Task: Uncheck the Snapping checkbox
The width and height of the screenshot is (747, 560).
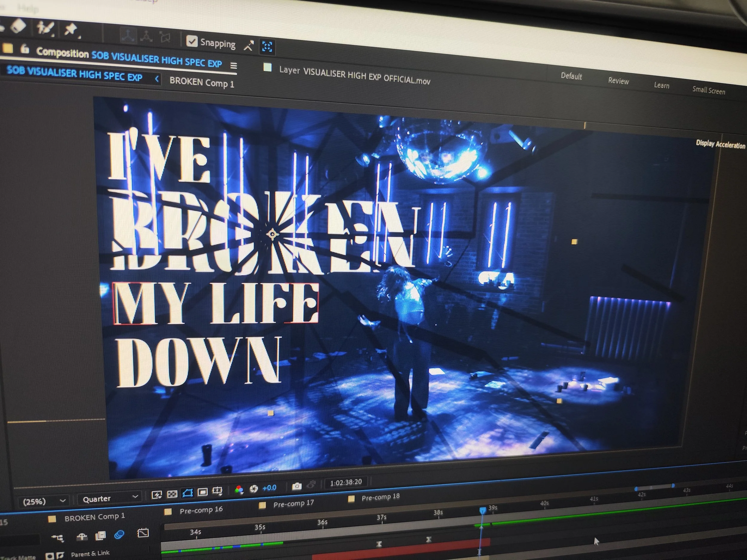Action: click(192, 42)
